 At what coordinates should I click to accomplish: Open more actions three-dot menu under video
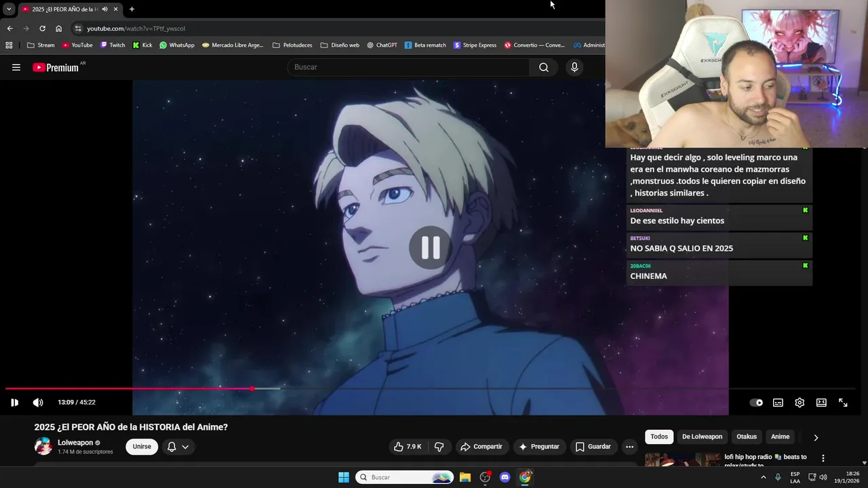[x=629, y=447]
